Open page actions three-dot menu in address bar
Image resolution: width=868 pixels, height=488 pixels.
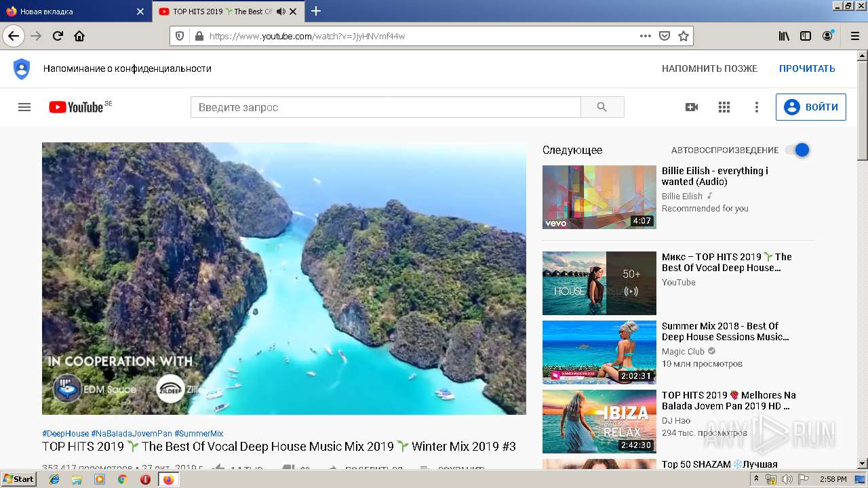(x=646, y=36)
